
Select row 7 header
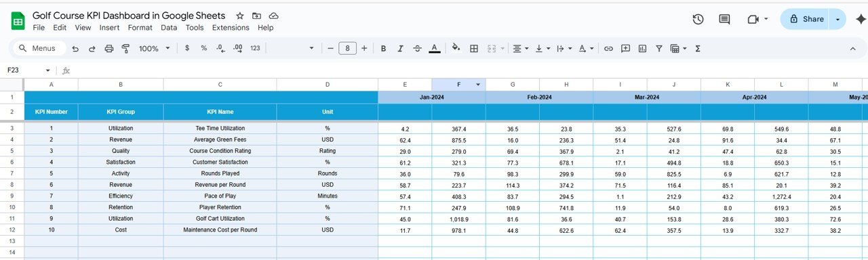(12, 173)
